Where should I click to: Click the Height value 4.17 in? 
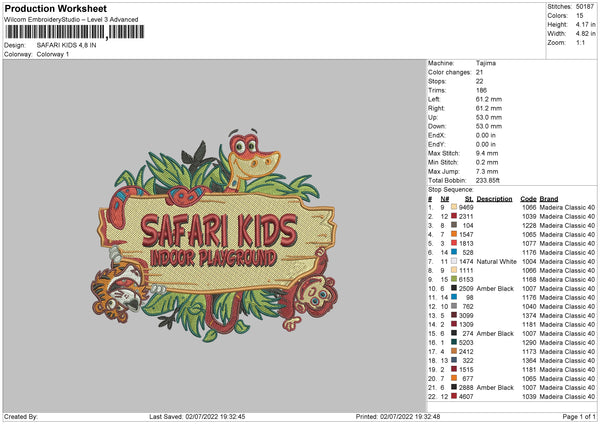(585, 24)
